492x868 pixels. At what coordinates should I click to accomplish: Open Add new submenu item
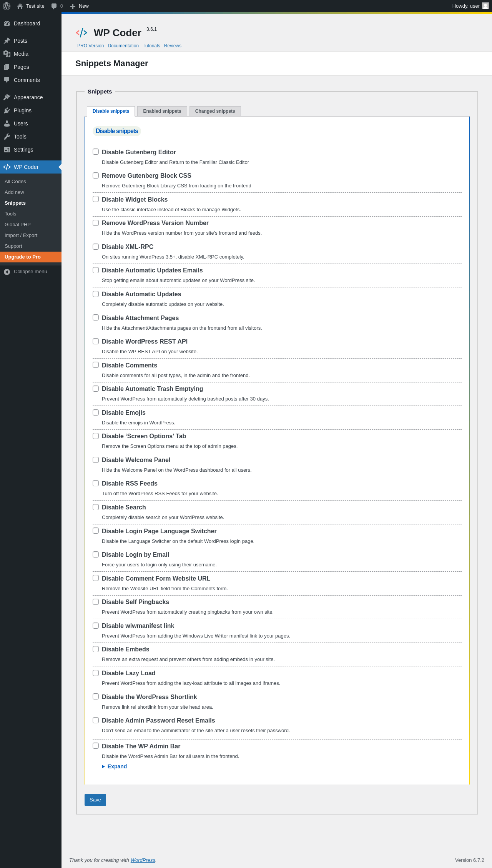coord(14,192)
